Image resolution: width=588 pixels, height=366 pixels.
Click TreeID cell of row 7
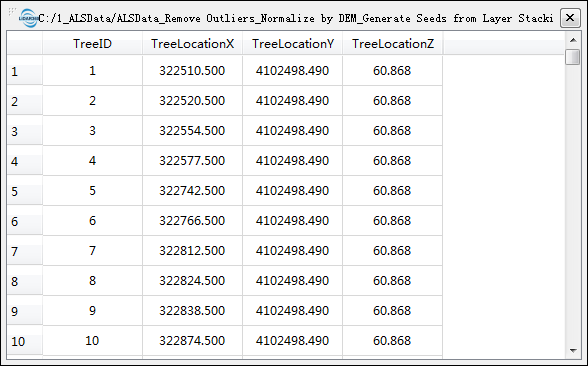[x=92, y=250]
